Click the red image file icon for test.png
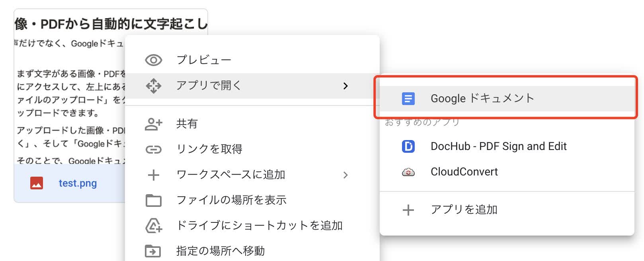This screenshot has width=644, height=261. (x=37, y=183)
